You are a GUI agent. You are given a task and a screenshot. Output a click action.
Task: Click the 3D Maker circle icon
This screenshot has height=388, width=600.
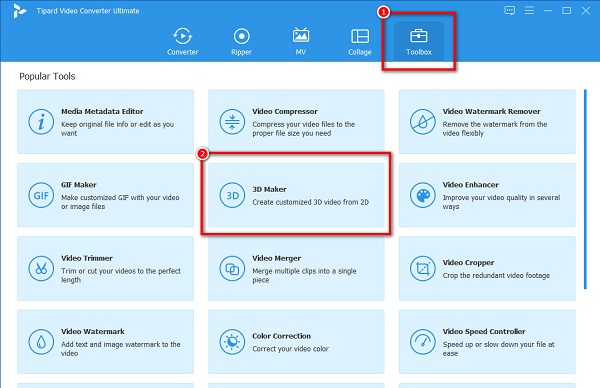click(x=232, y=195)
